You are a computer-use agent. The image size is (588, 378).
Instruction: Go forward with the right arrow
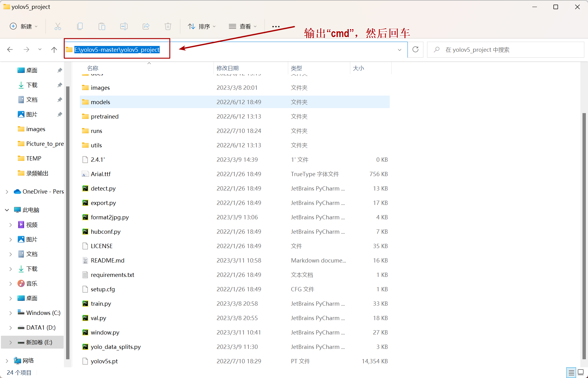pyautogui.click(x=27, y=50)
